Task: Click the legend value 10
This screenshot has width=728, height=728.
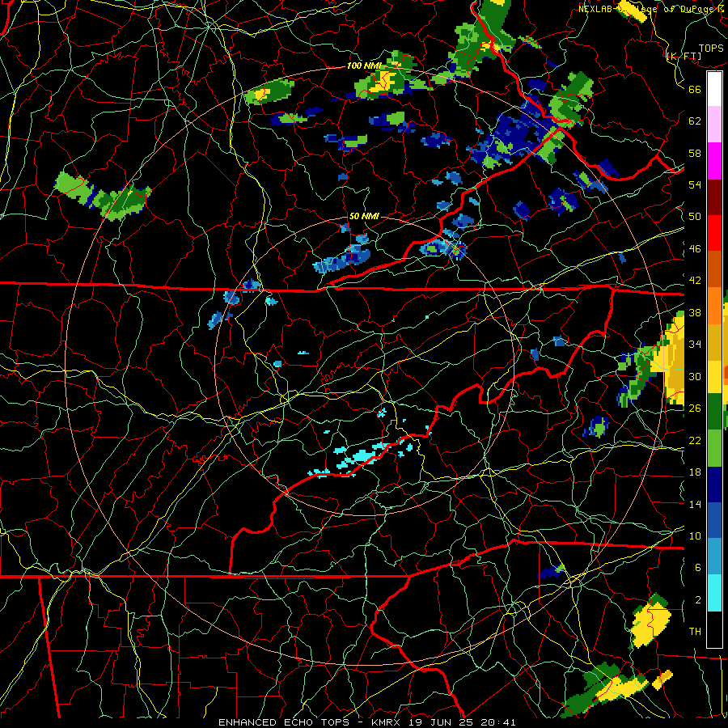Action: coord(695,536)
